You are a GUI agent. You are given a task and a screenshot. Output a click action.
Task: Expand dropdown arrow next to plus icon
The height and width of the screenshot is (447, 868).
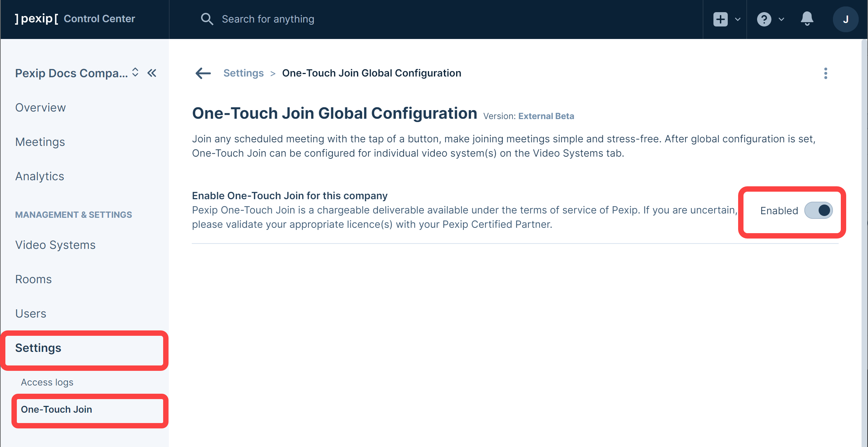[x=738, y=19]
